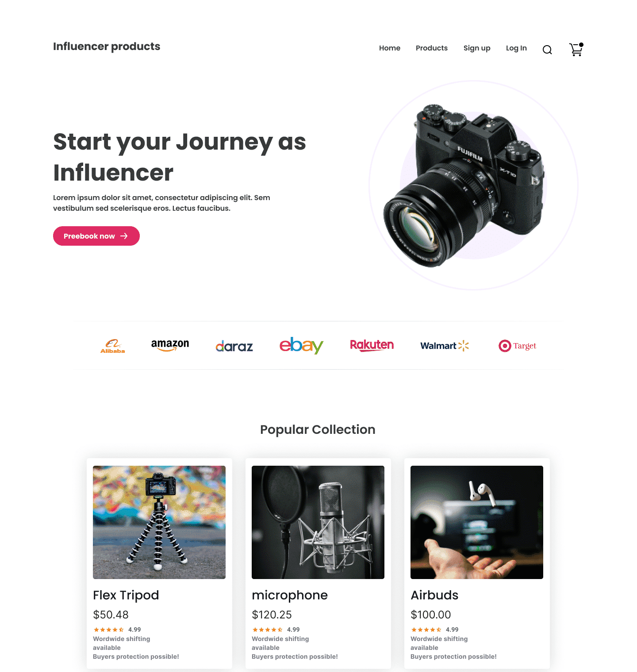The width and height of the screenshot is (637, 672).
Task: Select the Rakuten brand logo
Action: pyautogui.click(x=372, y=345)
